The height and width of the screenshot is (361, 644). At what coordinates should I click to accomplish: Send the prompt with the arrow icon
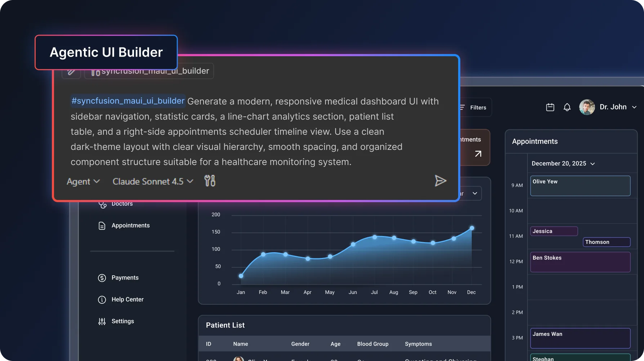click(440, 181)
